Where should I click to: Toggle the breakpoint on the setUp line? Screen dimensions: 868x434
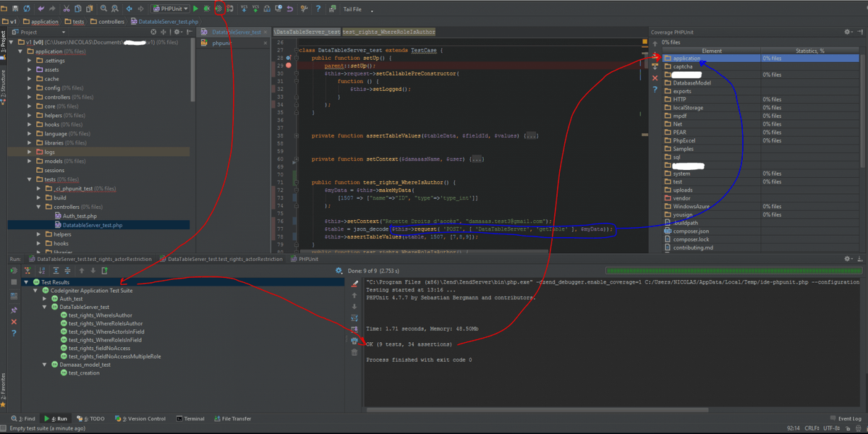coord(289,66)
